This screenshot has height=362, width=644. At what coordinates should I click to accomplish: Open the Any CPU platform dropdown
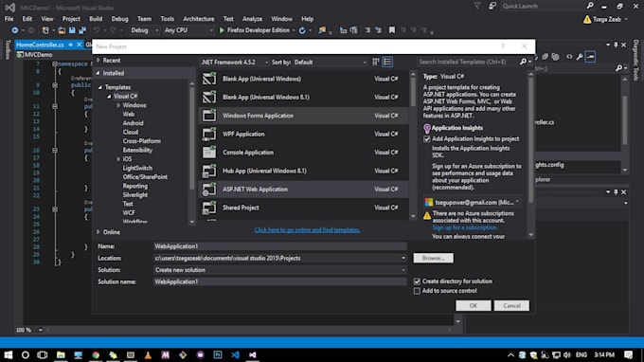188,30
